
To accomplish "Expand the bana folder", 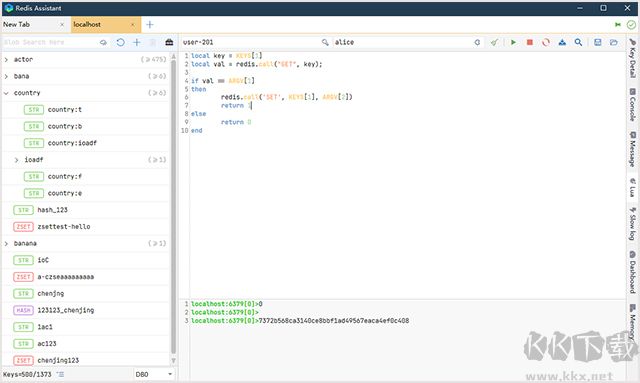I will pyautogui.click(x=6, y=76).
